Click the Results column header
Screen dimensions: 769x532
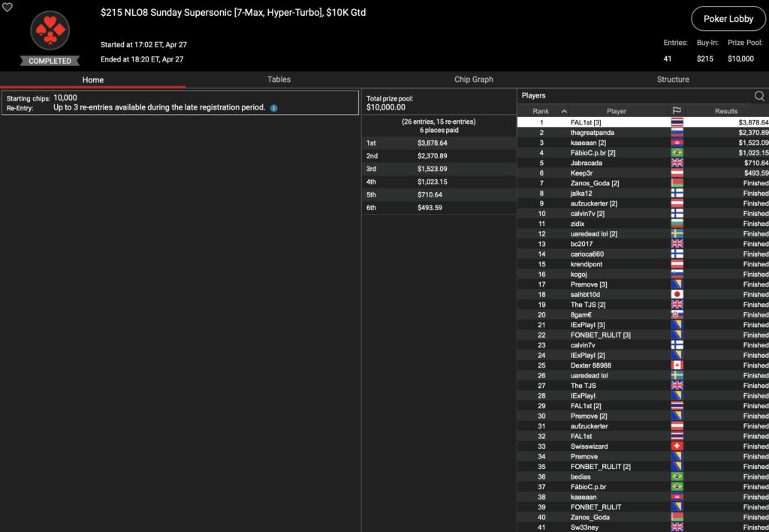tap(726, 111)
